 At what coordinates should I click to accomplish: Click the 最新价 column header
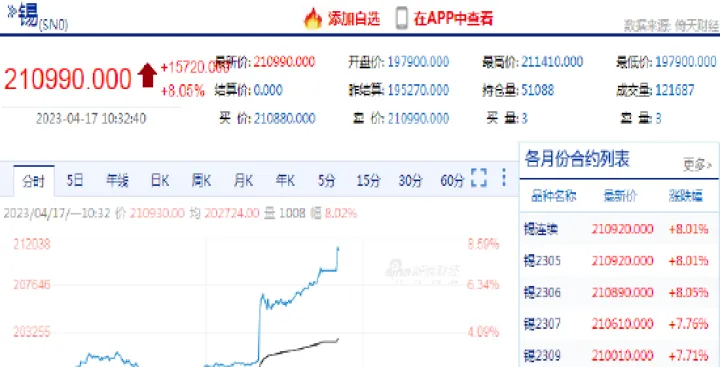620,196
